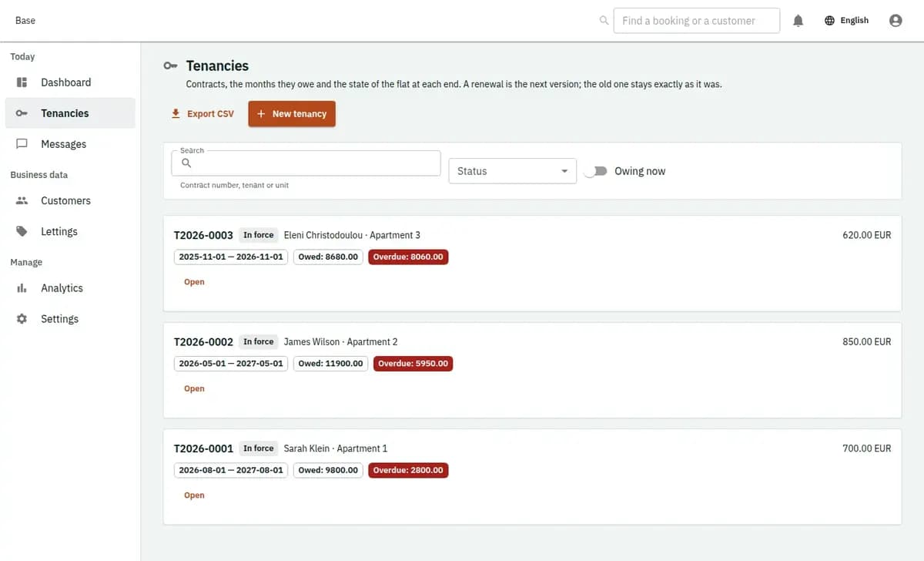The height and width of the screenshot is (561, 924).
Task: Click the New tenancy button
Action: (x=292, y=113)
